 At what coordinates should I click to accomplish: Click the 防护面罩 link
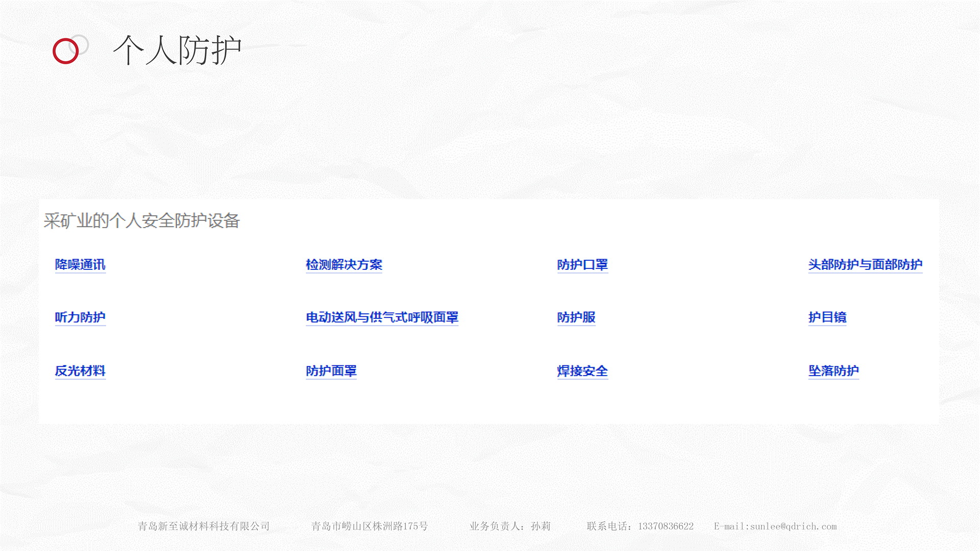pyautogui.click(x=331, y=371)
